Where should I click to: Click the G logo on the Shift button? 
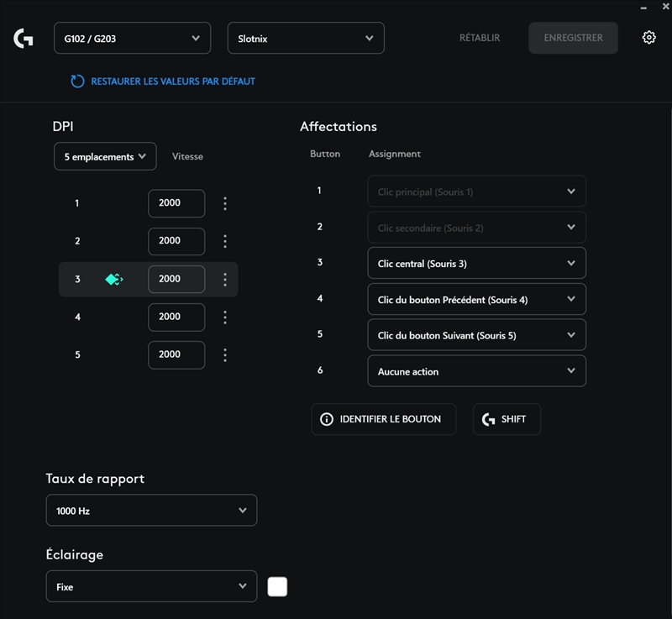pyautogui.click(x=489, y=419)
